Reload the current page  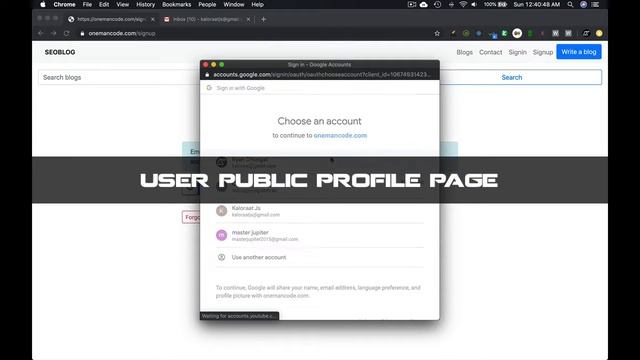tap(67, 33)
